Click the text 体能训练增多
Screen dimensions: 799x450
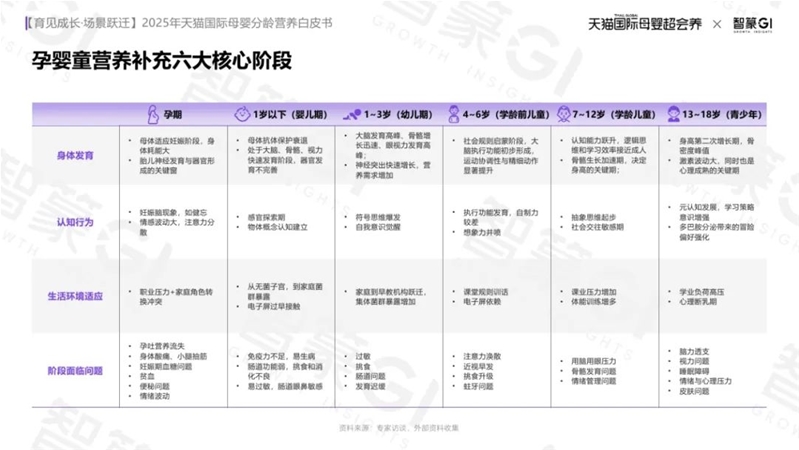click(594, 302)
